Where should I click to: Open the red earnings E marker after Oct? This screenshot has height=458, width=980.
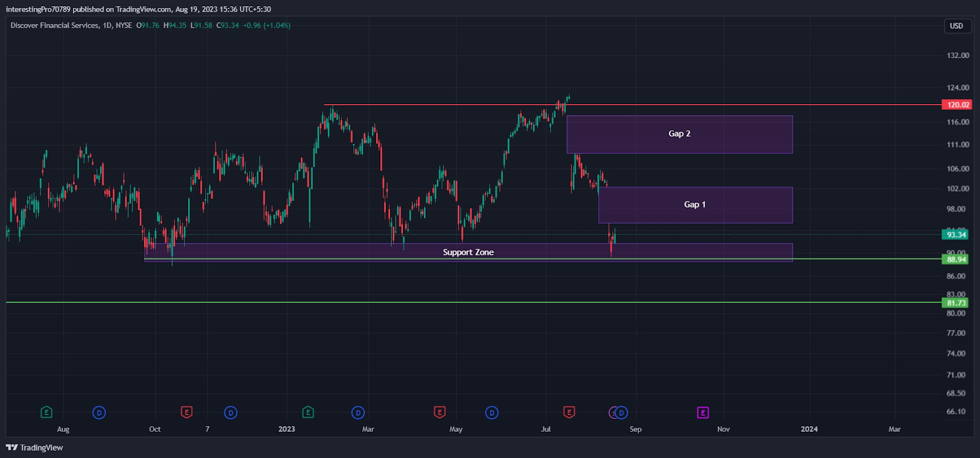pos(187,413)
